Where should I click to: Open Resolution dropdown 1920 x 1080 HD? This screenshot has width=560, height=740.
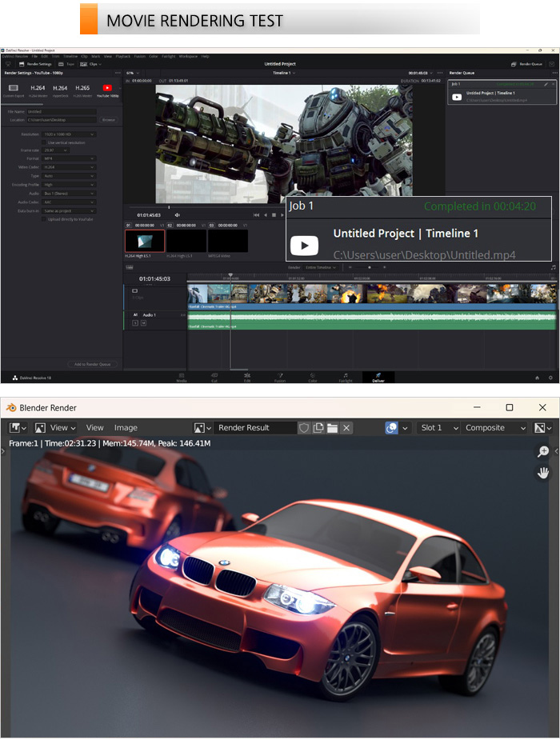[x=69, y=134]
